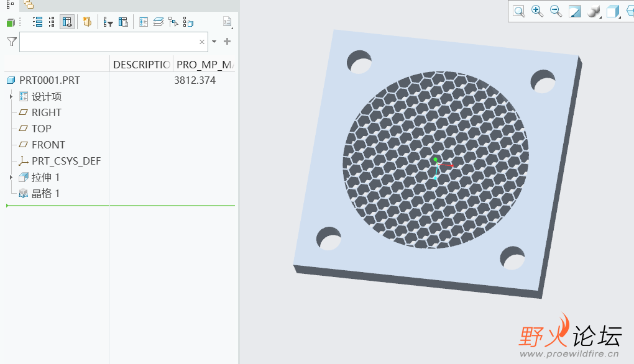Open the Folder Browser tab icon
Screen dimensions: 634x364
pyautogui.click(x=29, y=4)
